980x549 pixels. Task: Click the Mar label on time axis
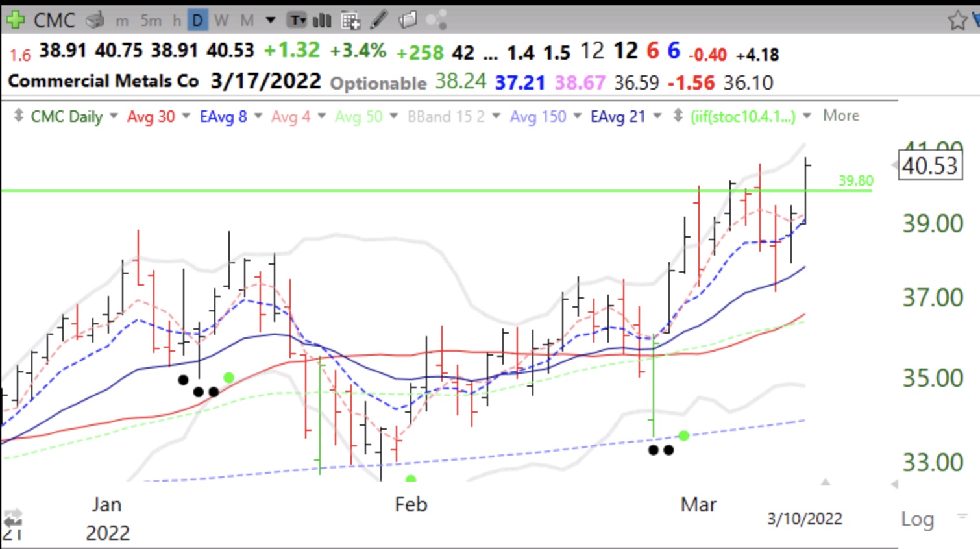pos(698,504)
